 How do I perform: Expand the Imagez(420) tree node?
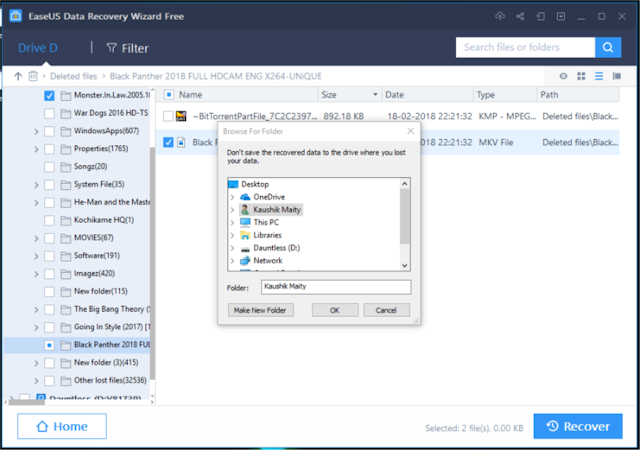(x=36, y=274)
